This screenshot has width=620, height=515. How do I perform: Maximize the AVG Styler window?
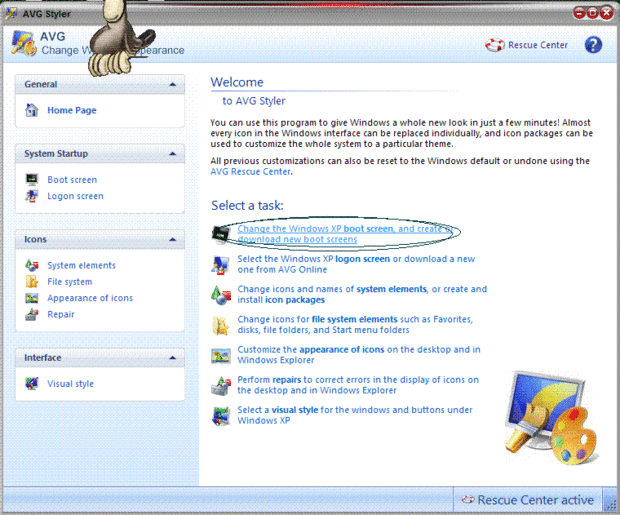(593, 13)
